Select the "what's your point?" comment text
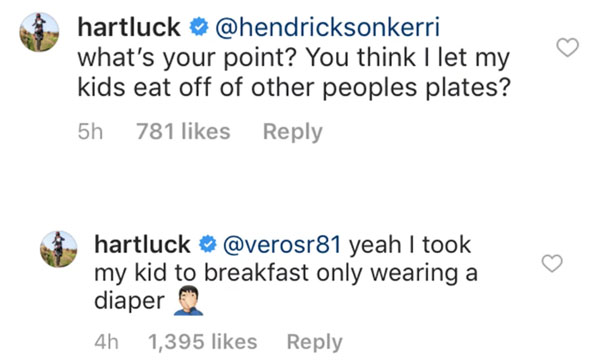The width and height of the screenshot is (600, 362). pyautogui.click(x=188, y=58)
